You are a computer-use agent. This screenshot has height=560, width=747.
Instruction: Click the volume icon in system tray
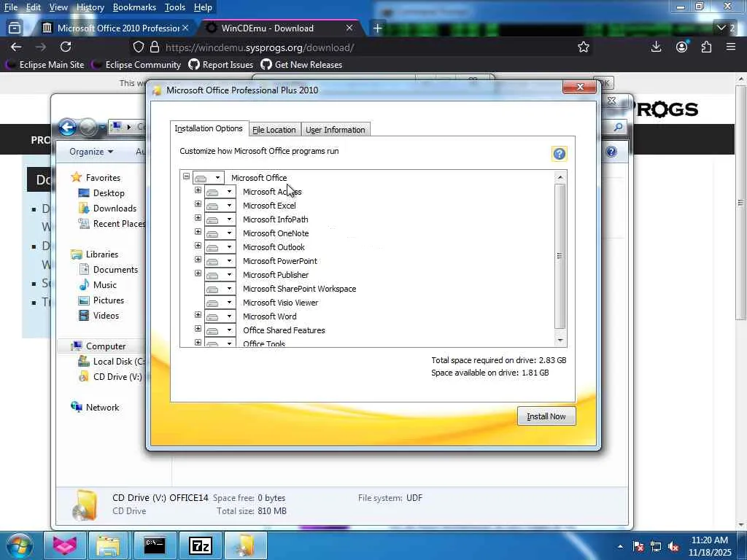click(673, 547)
